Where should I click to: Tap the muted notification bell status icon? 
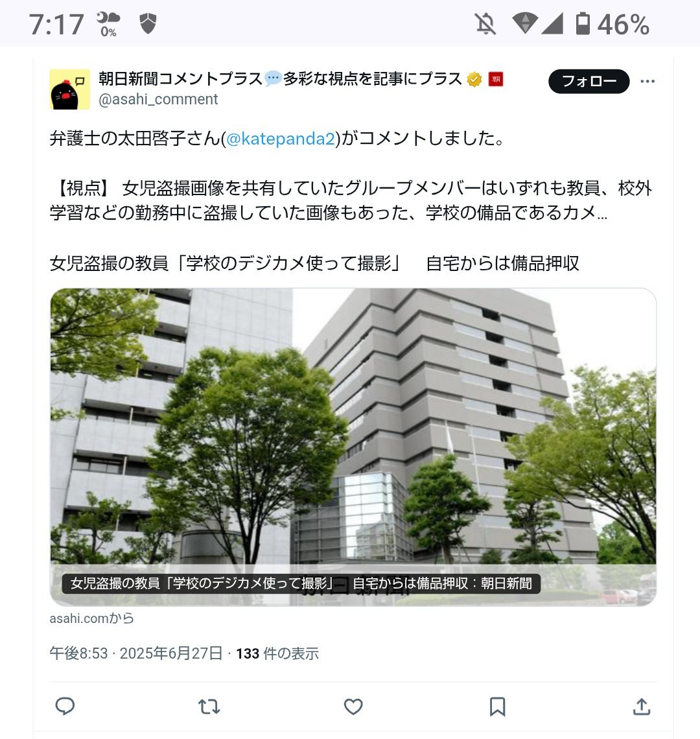pyautogui.click(x=485, y=23)
